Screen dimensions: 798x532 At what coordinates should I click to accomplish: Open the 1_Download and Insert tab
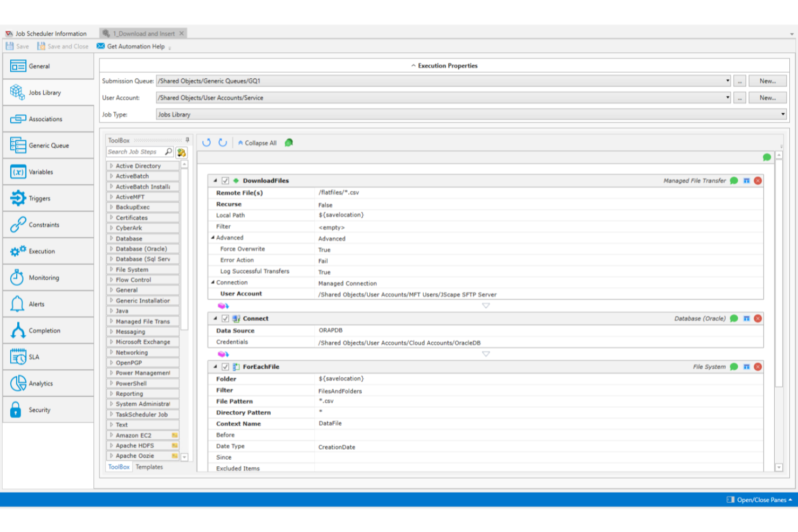coord(142,33)
